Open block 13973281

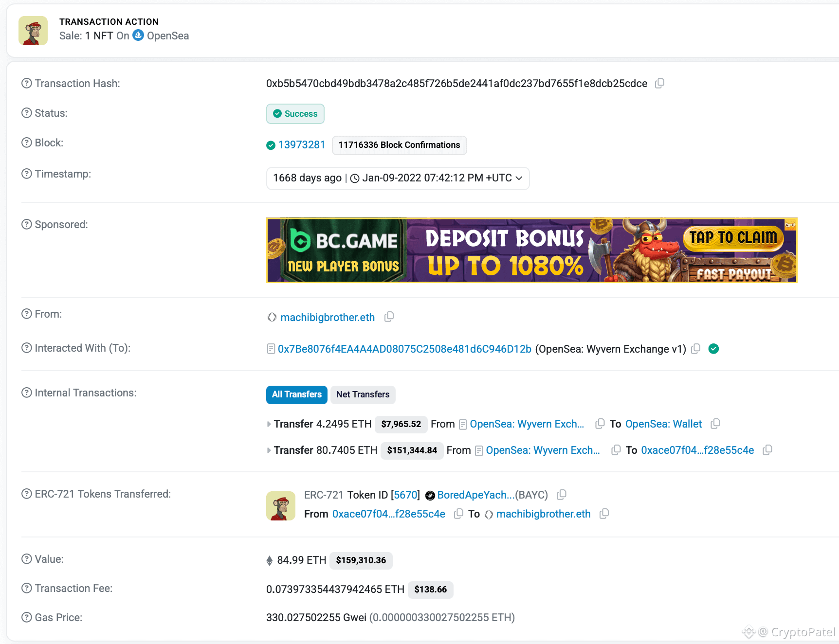(x=302, y=145)
